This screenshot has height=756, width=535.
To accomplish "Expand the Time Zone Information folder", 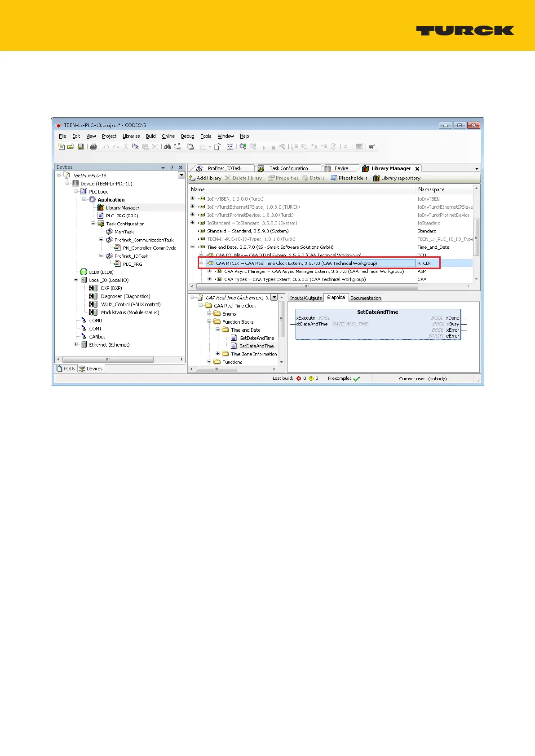I will [x=218, y=354].
